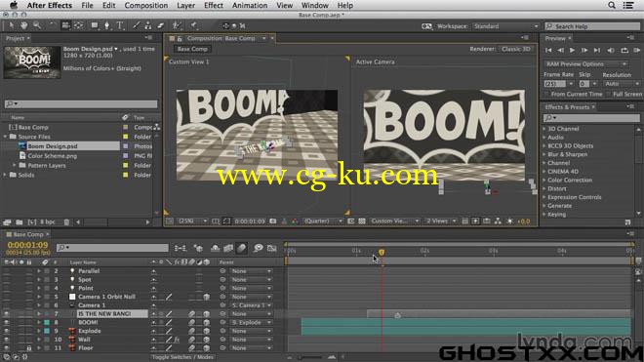The image size is (644, 362).
Task: Expand Color Correction effects category
Action: (x=544, y=180)
